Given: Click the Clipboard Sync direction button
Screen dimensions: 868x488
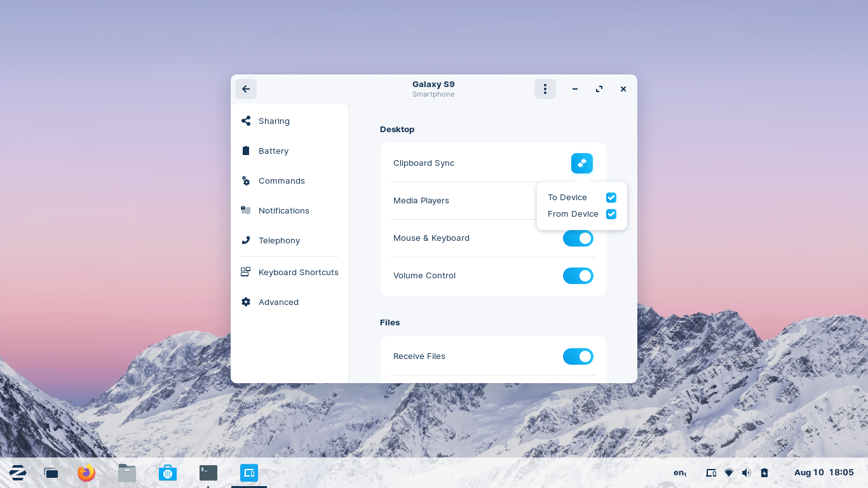Looking at the screenshot, I should (x=582, y=163).
